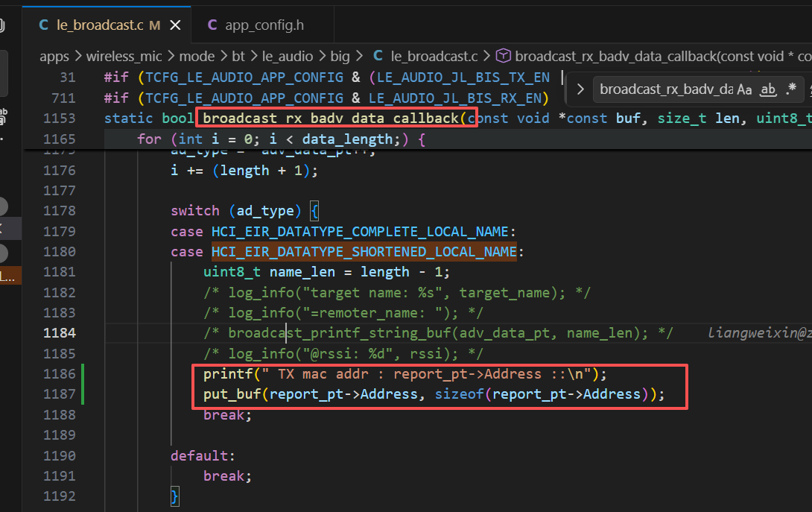
Task: Open the 'mode' breadcrumb segment
Action: pos(197,56)
